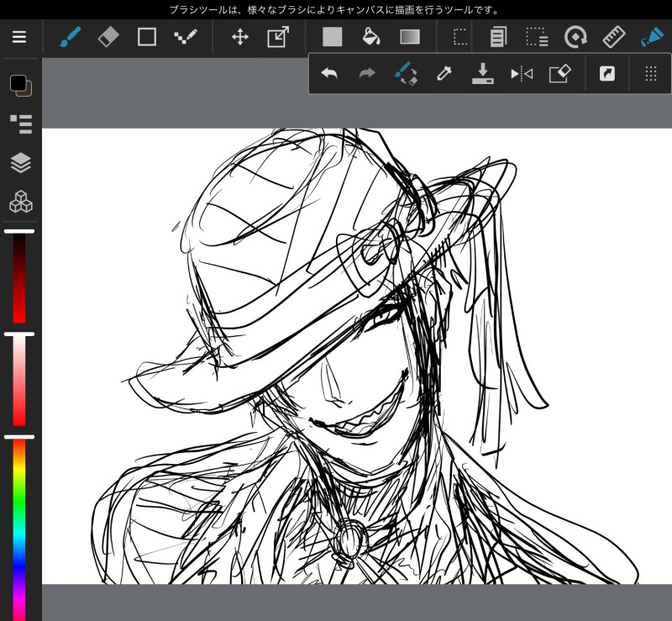This screenshot has width=672, height=621.
Task: Select the dashed rectangle Selection tool
Action: [x=460, y=37]
